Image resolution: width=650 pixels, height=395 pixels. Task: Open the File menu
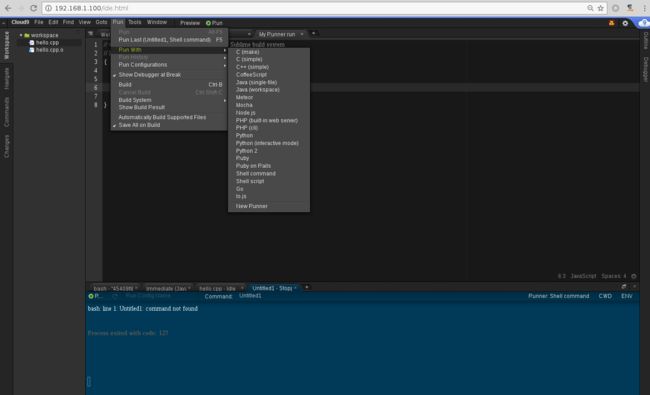click(x=39, y=22)
